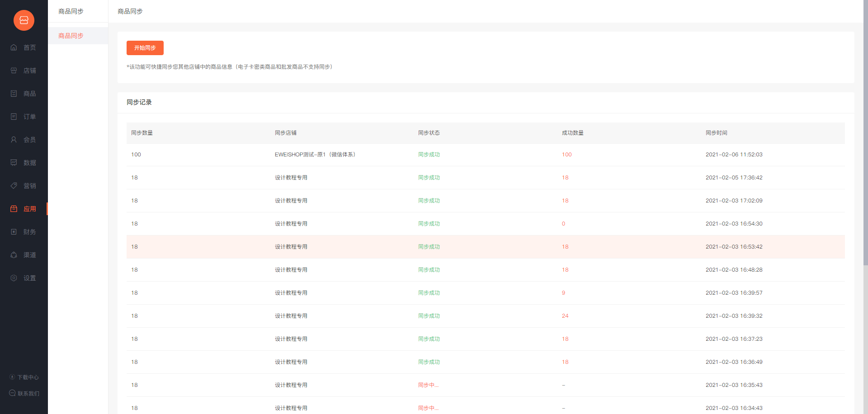Viewport: 868px width, 414px height.
Task: Open the 首页 home icon
Action: click(x=14, y=47)
